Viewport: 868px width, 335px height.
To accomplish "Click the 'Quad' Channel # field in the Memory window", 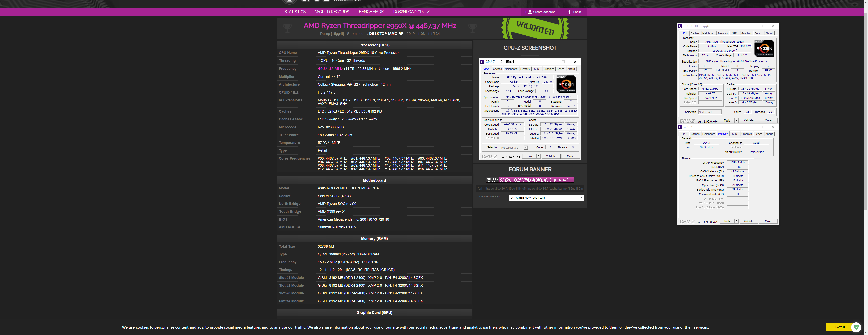I will point(756,143).
